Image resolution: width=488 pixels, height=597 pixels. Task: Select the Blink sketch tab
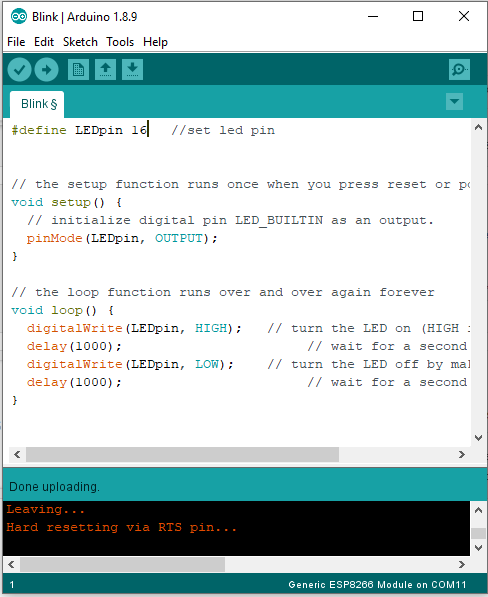pyautogui.click(x=37, y=104)
